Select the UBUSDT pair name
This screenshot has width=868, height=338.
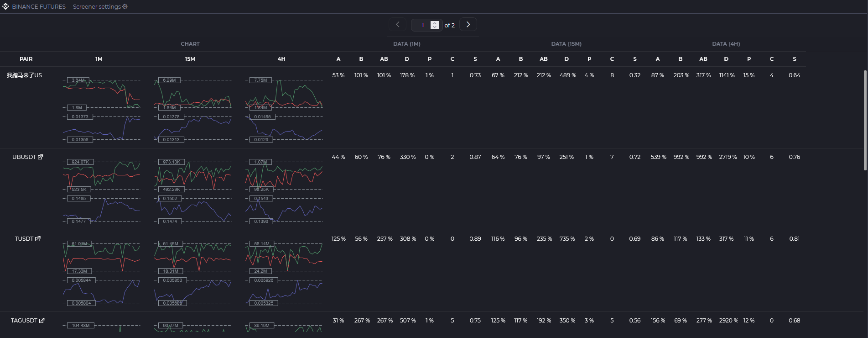point(24,157)
